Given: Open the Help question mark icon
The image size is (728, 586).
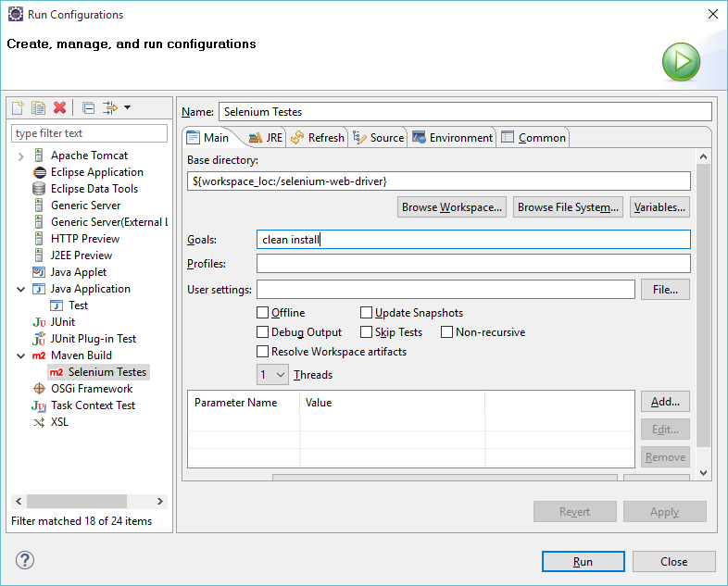Looking at the screenshot, I should pos(25,560).
